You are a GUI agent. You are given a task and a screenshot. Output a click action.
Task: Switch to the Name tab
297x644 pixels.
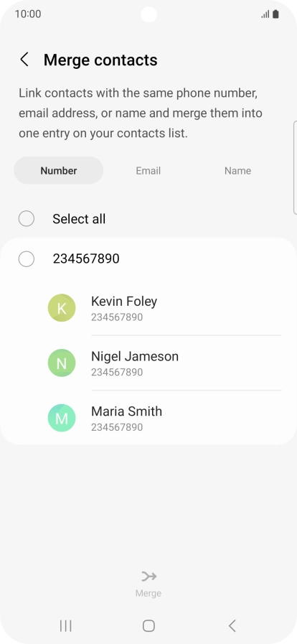click(237, 170)
